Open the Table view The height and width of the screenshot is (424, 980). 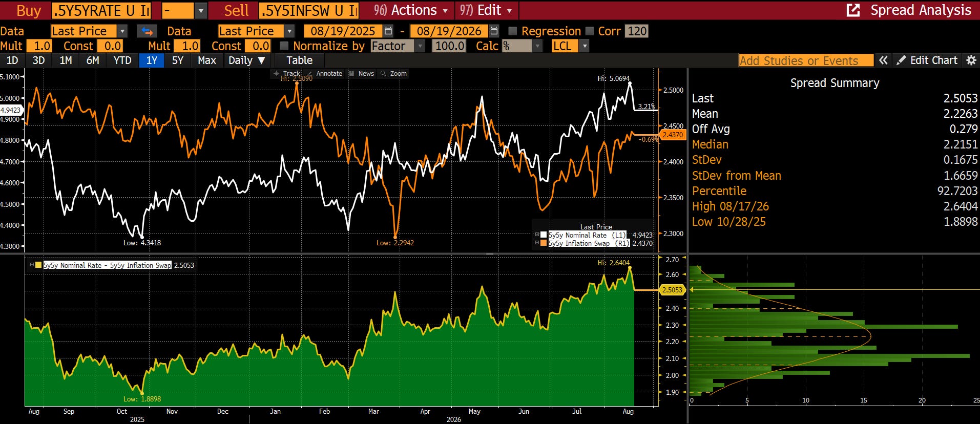(x=299, y=60)
